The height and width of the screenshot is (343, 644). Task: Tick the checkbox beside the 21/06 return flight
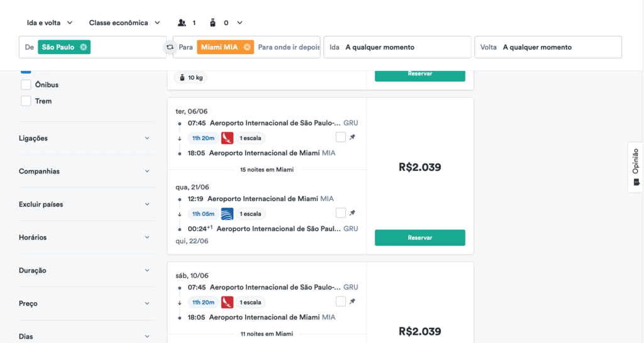point(340,212)
